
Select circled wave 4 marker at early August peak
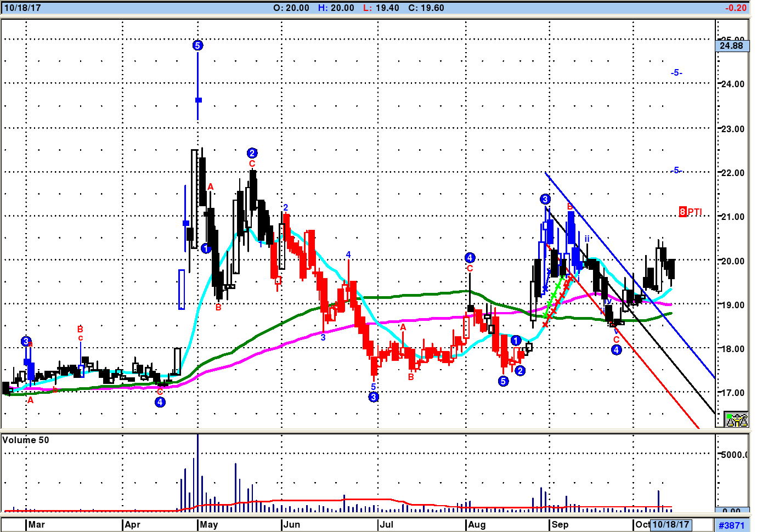click(470, 258)
